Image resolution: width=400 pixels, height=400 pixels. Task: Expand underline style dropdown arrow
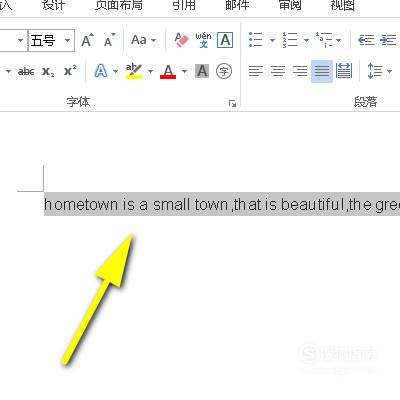point(8,71)
